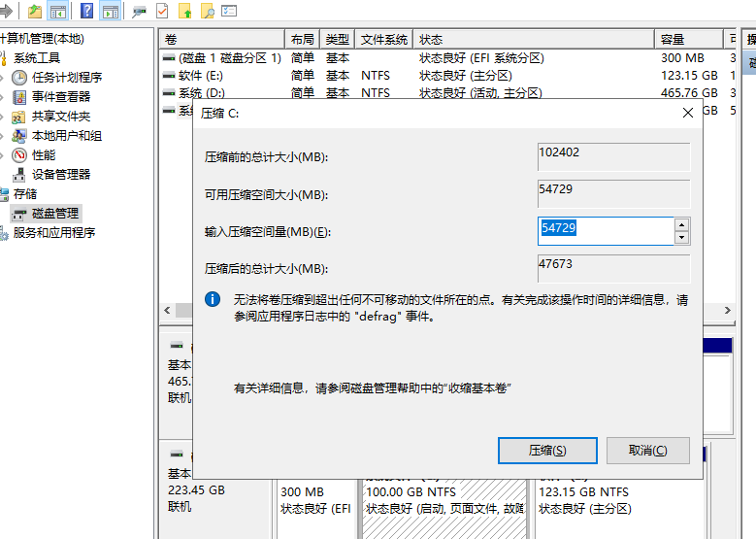Select 磁盘管理 in the left tree

55,213
